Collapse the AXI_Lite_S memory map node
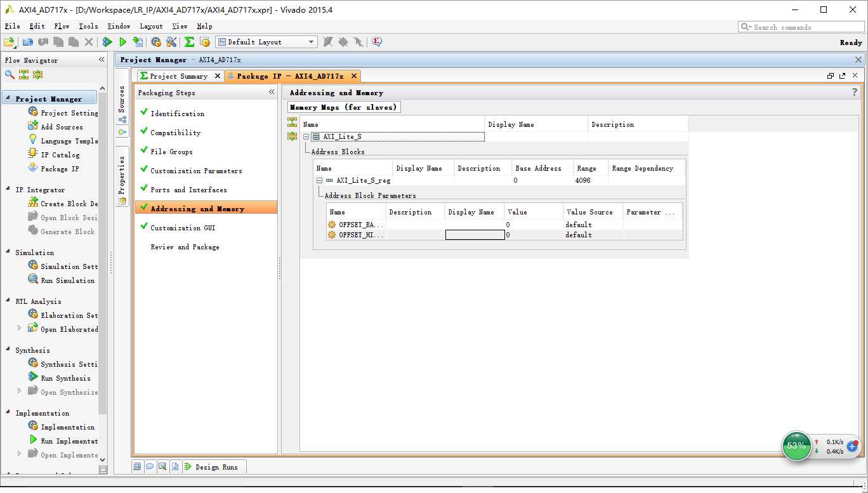868x493 pixels. pyautogui.click(x=306, y=136)
